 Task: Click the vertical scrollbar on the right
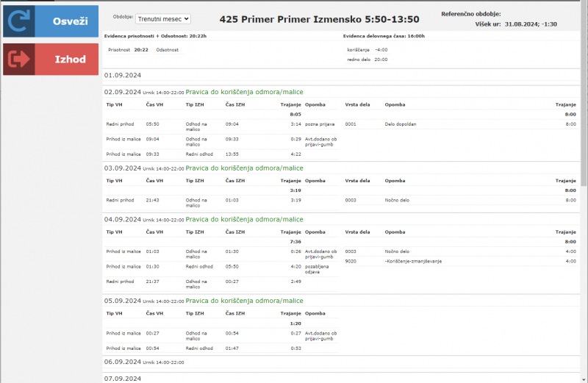pyautogui.click(x=584, y=221)
